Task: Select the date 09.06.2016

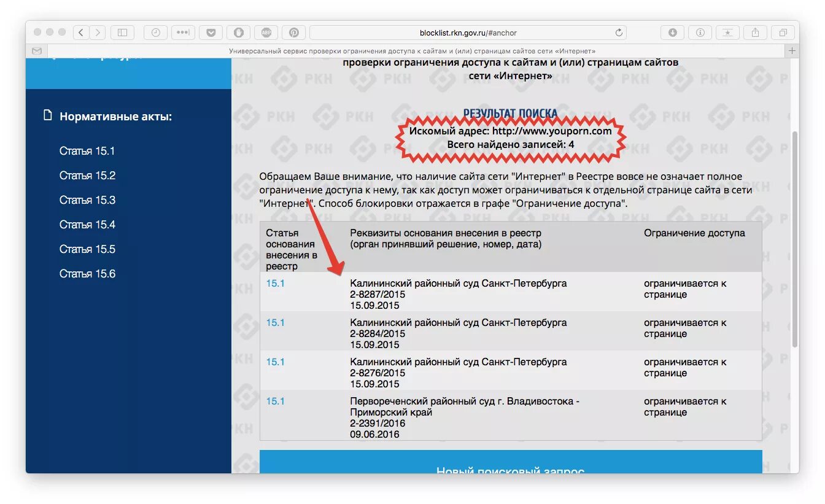Action: [374, 435]
